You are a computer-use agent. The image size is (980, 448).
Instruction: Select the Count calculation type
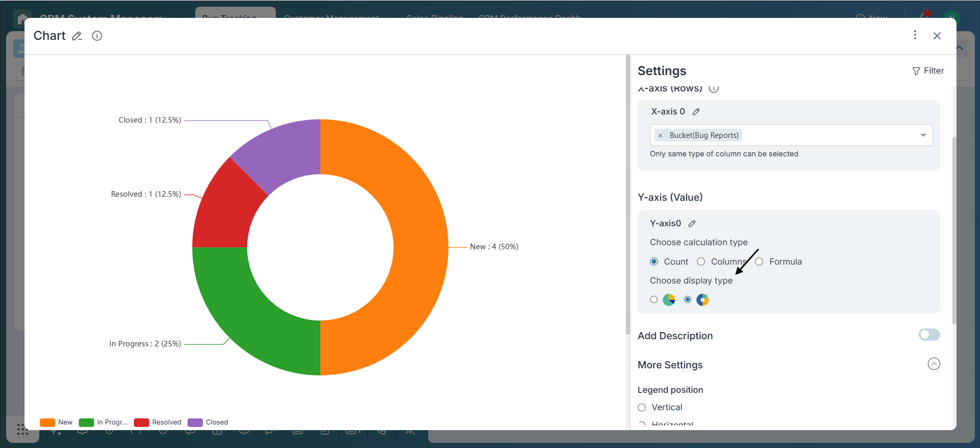654,262
